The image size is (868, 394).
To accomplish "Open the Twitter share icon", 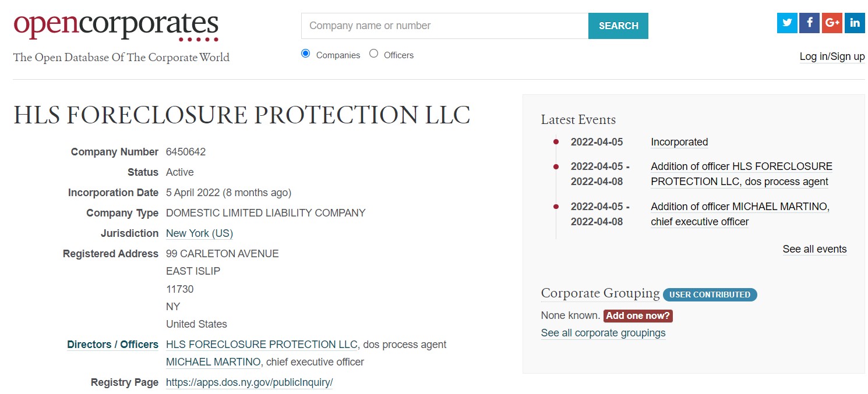I will (787, 23).
